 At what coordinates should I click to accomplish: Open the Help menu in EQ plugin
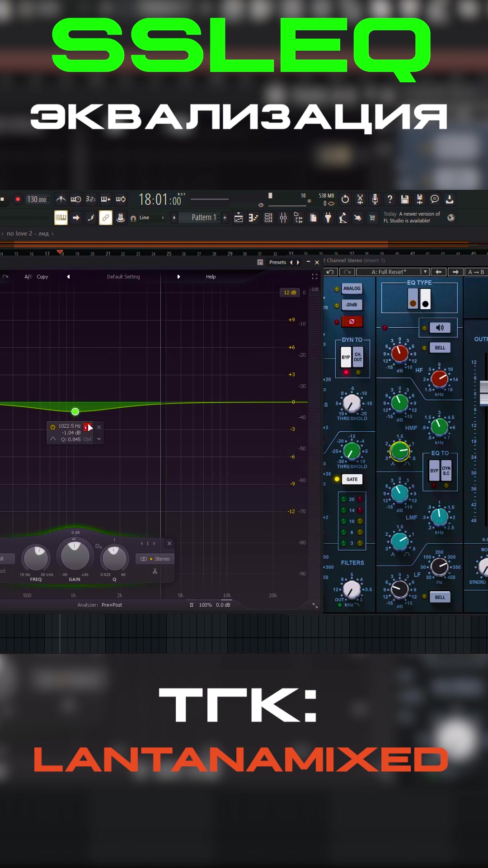[211, 277]
